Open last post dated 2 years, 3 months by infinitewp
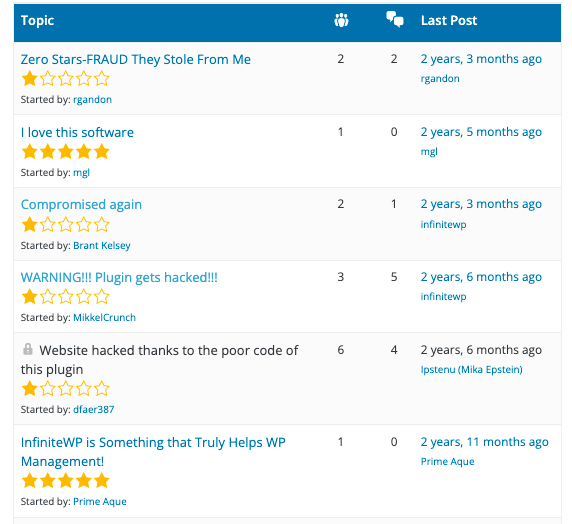Viewport: 572px width, 524px height. [481, 204]
